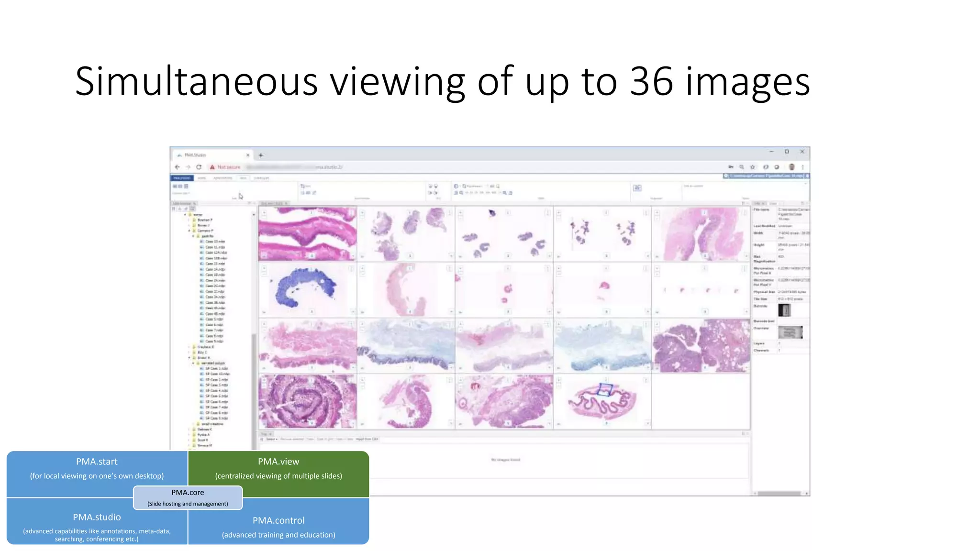Click the browser back arrow

178,167
